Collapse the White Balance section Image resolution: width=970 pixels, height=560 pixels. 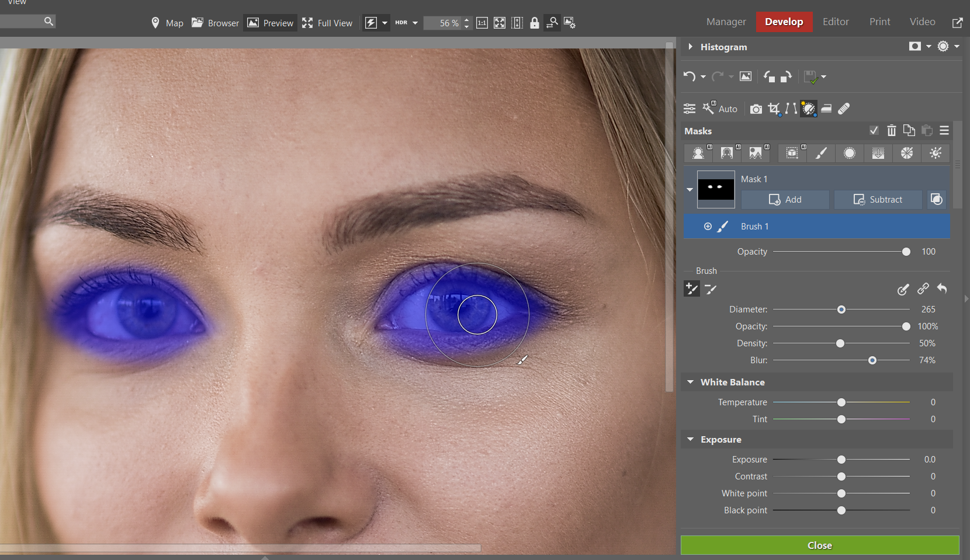pos(691,382)
